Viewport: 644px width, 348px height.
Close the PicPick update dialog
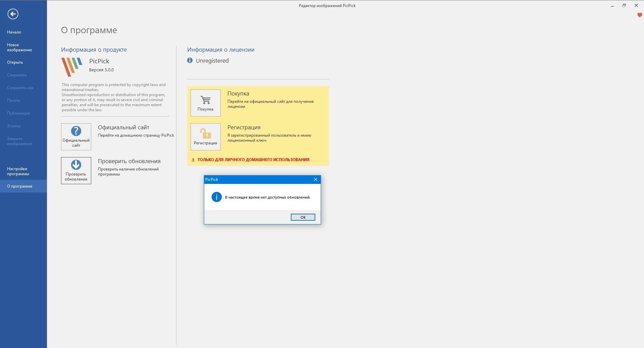(316, 180)
